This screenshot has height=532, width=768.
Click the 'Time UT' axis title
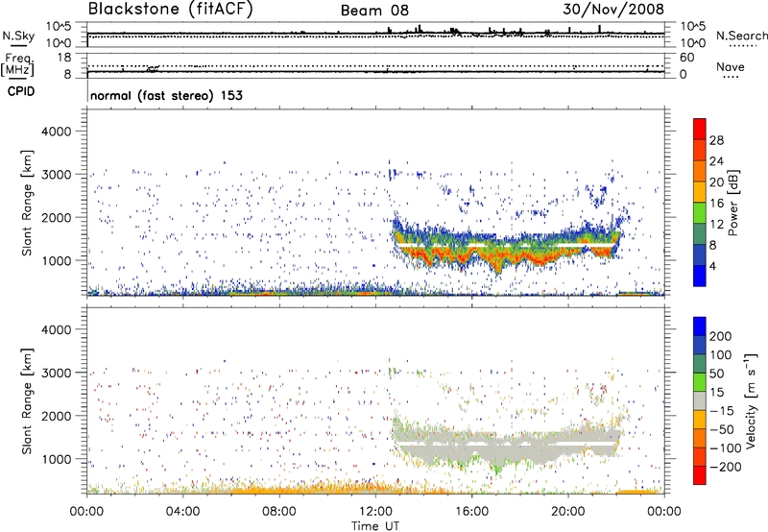[375, 525]
